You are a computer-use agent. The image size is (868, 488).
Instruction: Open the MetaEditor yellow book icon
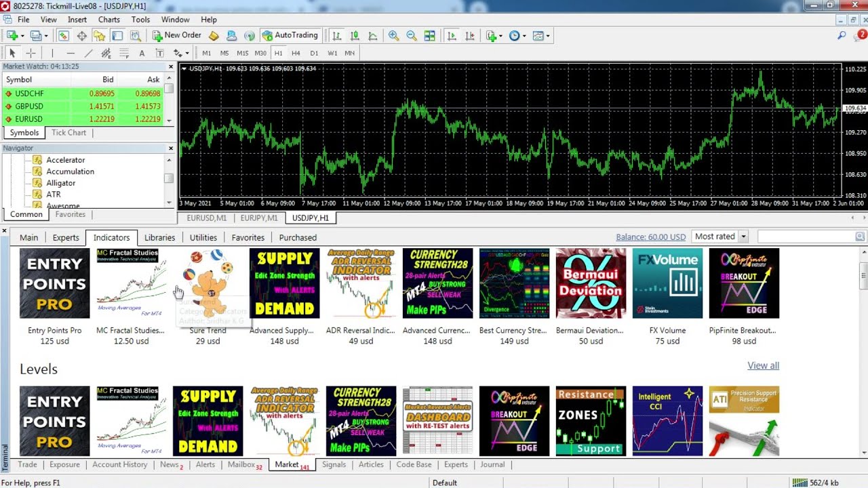pyautogui.click(x=214, y=35)
